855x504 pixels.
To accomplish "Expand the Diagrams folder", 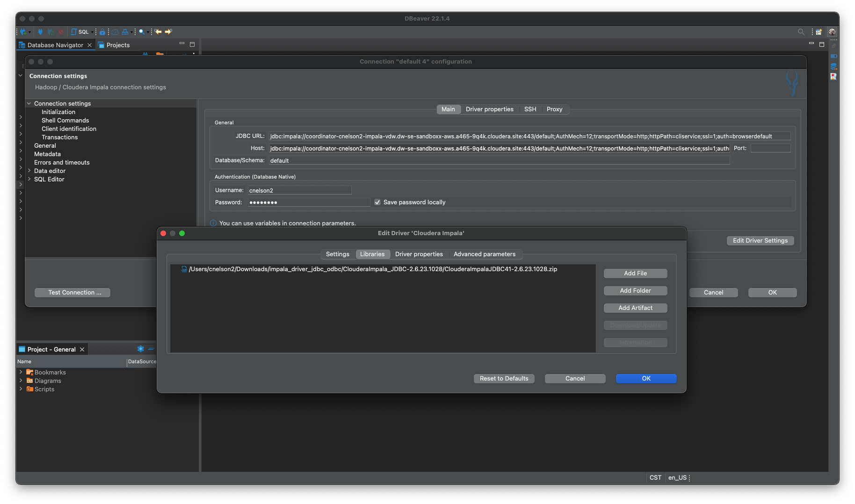I will 21,381.
